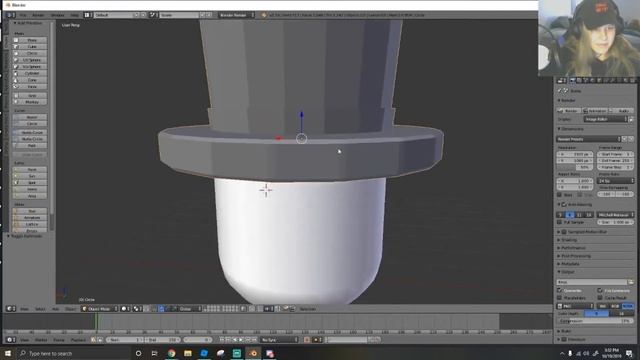Add a Spot lamp
The width and height of the screenshot is (640, 360).
tap(29, 182)
